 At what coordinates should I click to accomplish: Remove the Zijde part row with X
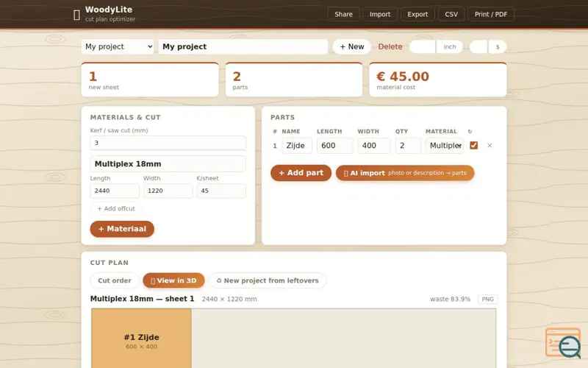click(490, 146)
